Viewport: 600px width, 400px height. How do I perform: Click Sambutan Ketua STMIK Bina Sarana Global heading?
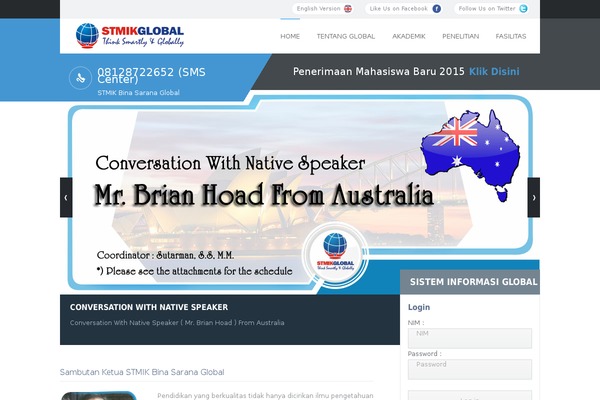point(142,372)
